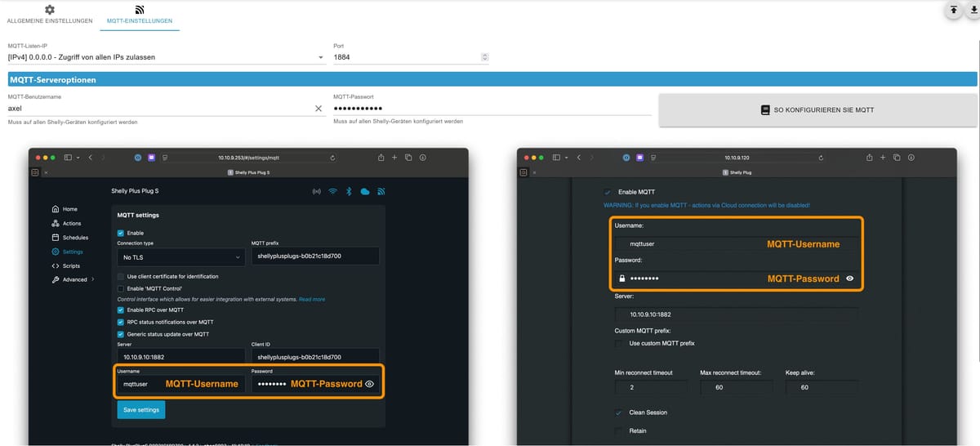Toggle Enable RPC over MQTT checkbox
This screenshot has height=446, width=980.
(121, 310)
